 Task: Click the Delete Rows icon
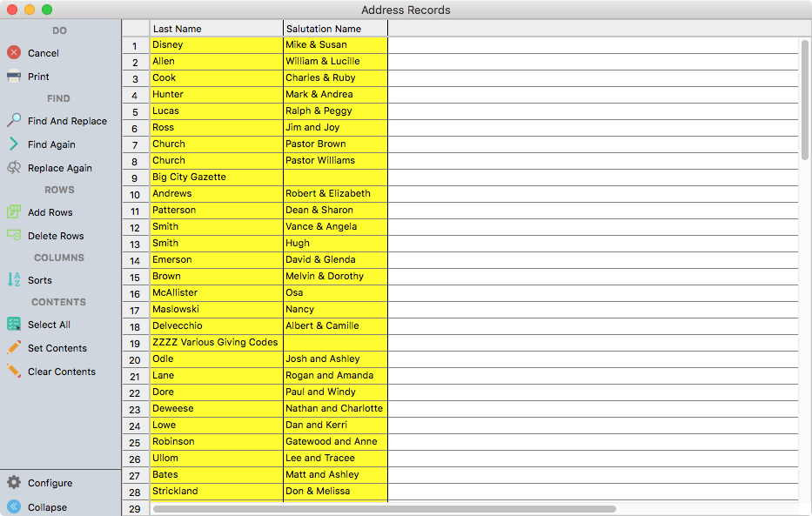pos(14,236)
